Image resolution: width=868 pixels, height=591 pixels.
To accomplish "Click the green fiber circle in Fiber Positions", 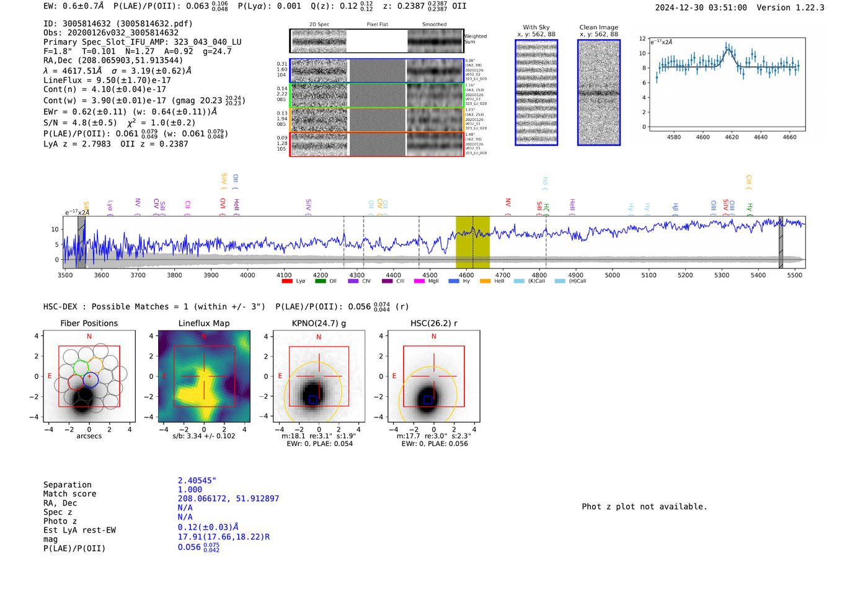I will tap(81, 367).
